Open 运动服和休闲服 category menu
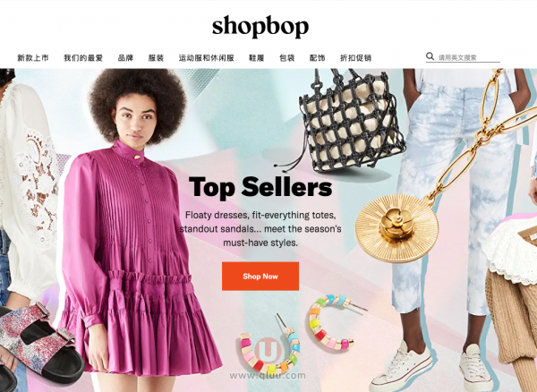The height and width of the screenshot is (392, 537). point(206,58)
